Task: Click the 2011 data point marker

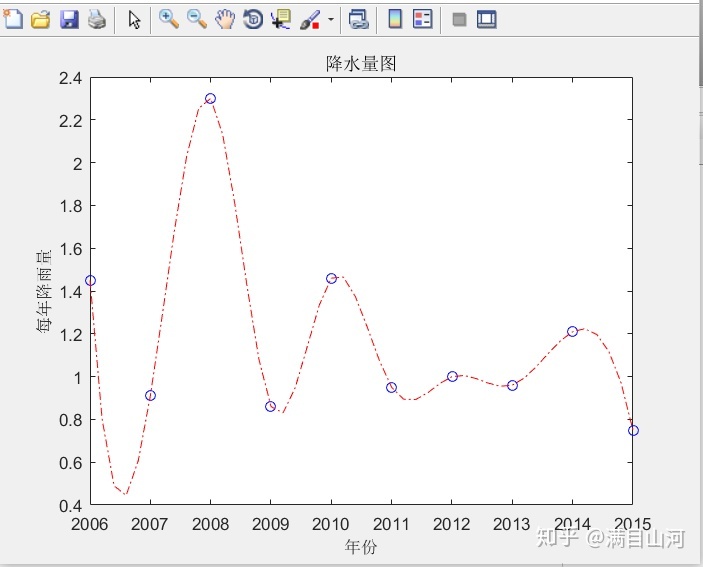Action: click(391, 387)
